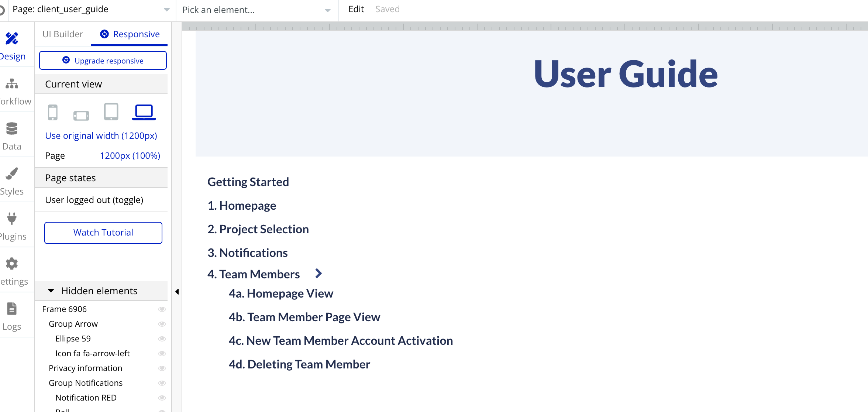Open the Design tab icon

tap(12, 39)
